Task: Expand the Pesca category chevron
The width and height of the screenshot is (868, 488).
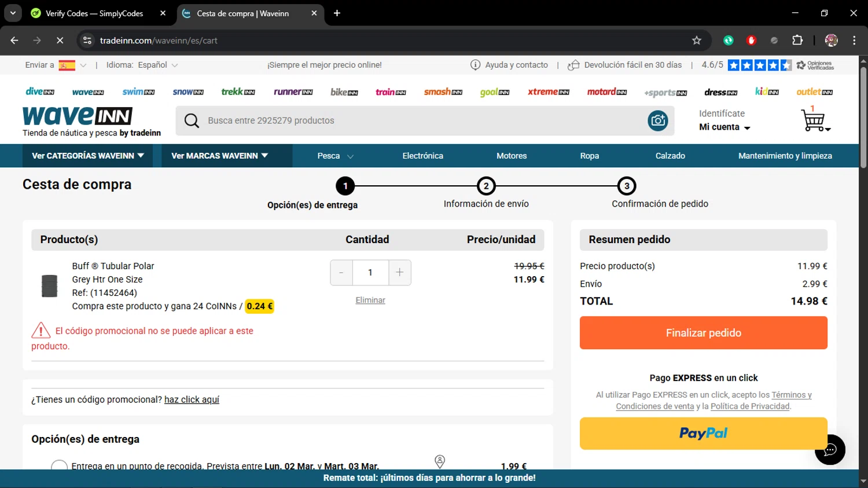Action: (x=350, y=156)
